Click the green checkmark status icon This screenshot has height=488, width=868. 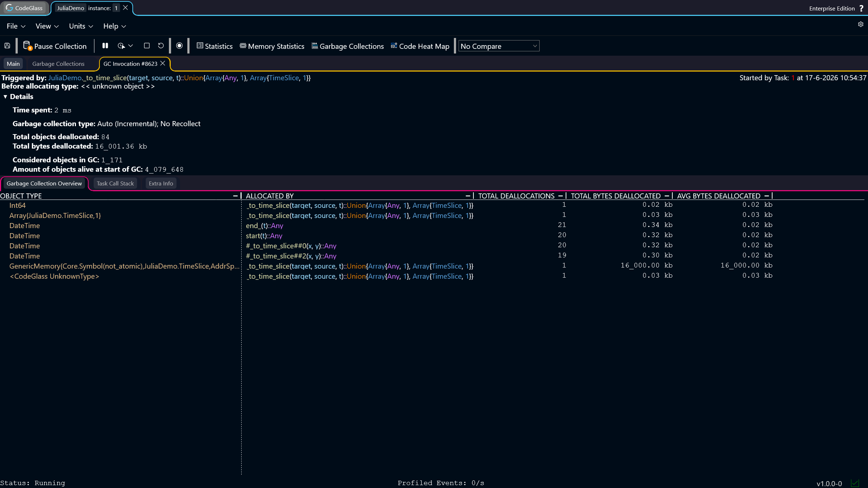tap(855, 483)
